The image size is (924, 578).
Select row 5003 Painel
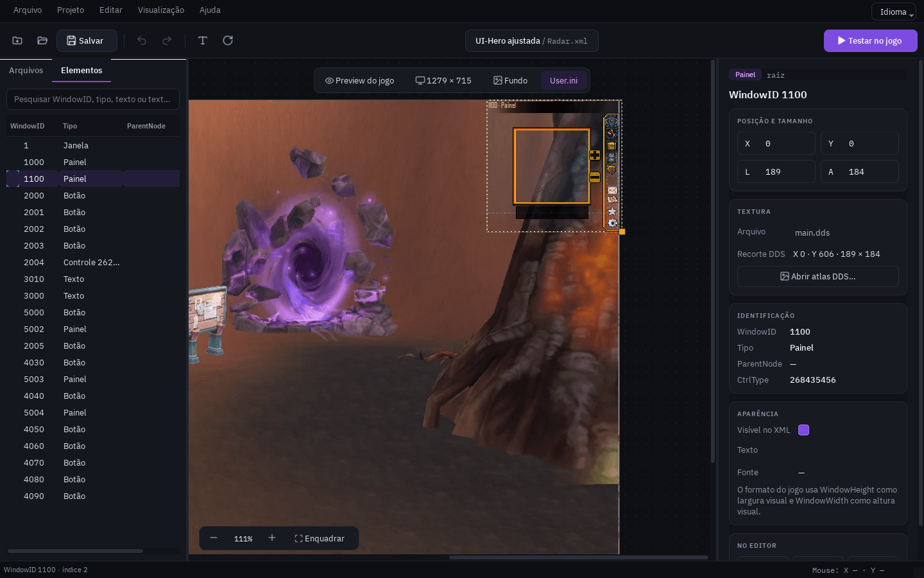tap(93, 380)
